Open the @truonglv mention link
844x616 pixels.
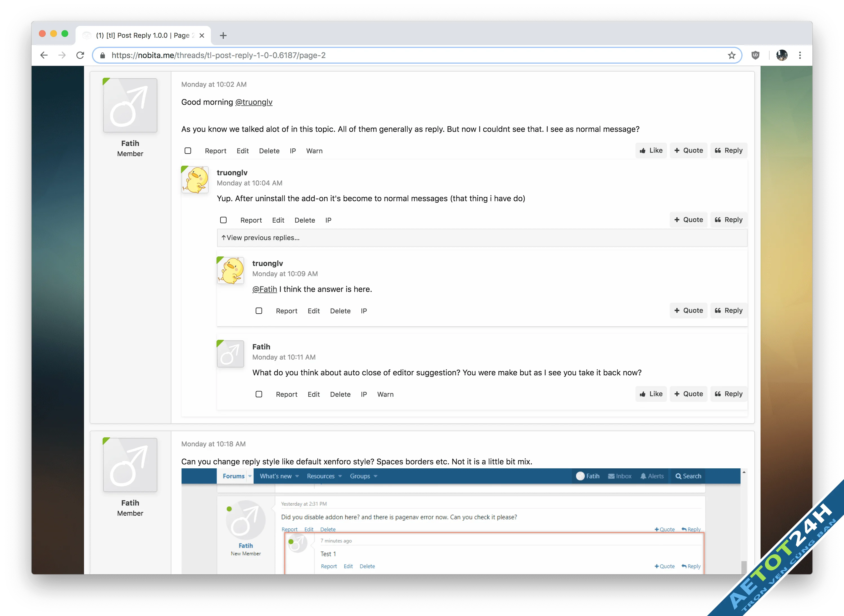pyautogui.click(x=254, y=102)
